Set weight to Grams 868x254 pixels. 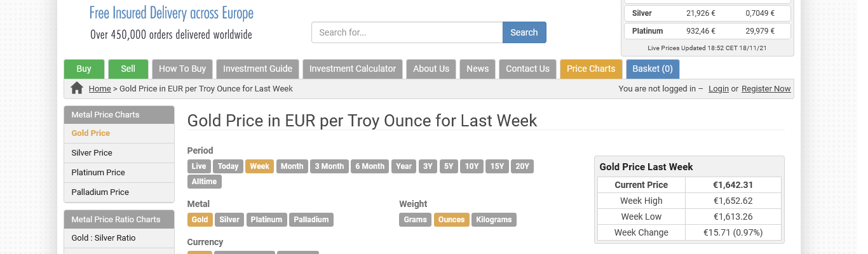click(x=415, y=220)
